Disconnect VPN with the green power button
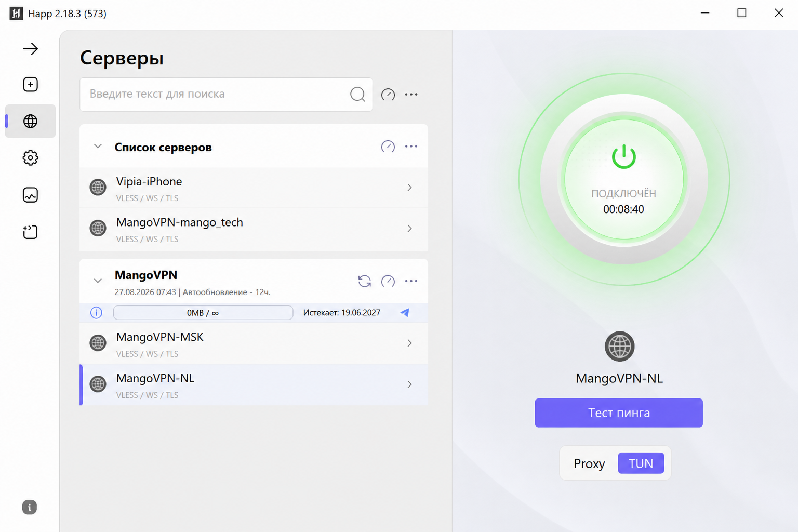Screen dimensions: 798x532 click(x=624, y=180)
